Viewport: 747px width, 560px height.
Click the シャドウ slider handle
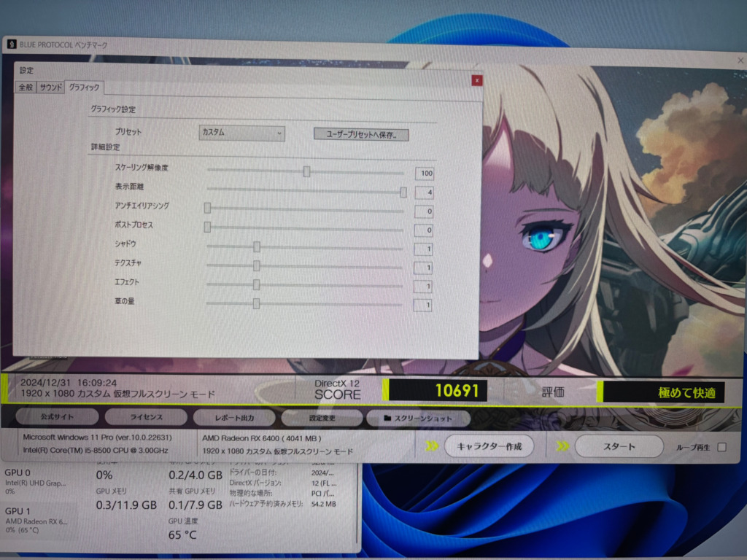tap(257, 246)
